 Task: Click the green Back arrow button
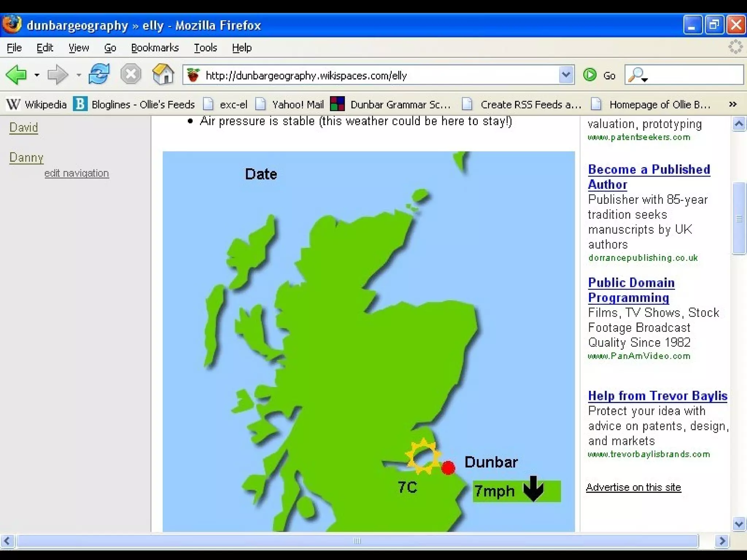click(16, 75)
